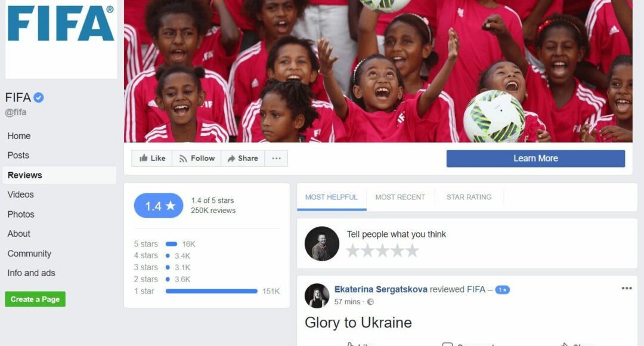Click the 1 star rating bar

pyautogui.click(x=212, y=291)
